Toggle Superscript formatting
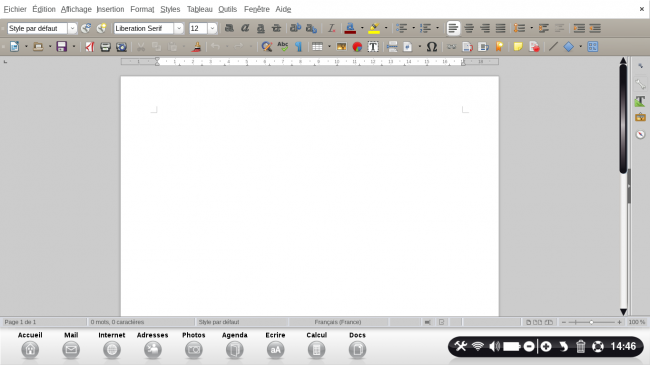Viewport: 650px width, 365px height. pos(296,28)
